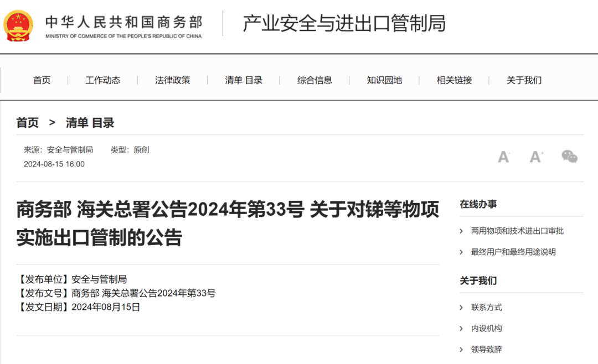598x364 pixels.
Task: Open 首页 in navigation bar
Action: [42, 80]
